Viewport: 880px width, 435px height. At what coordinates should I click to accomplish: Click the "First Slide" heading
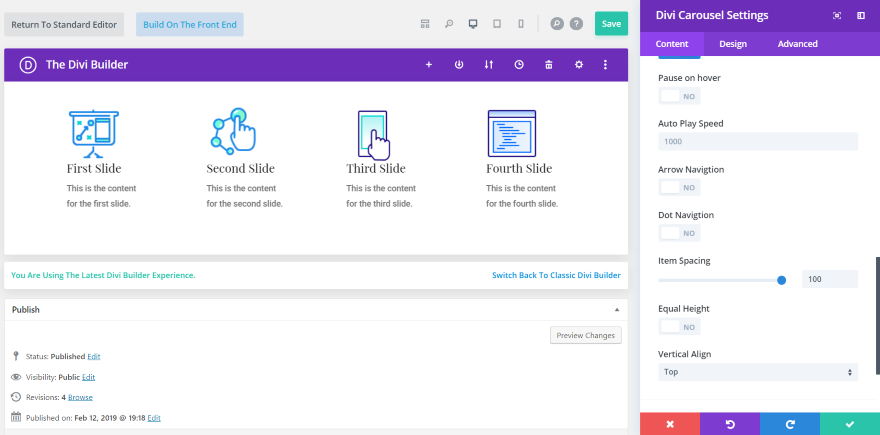point(94,168)
